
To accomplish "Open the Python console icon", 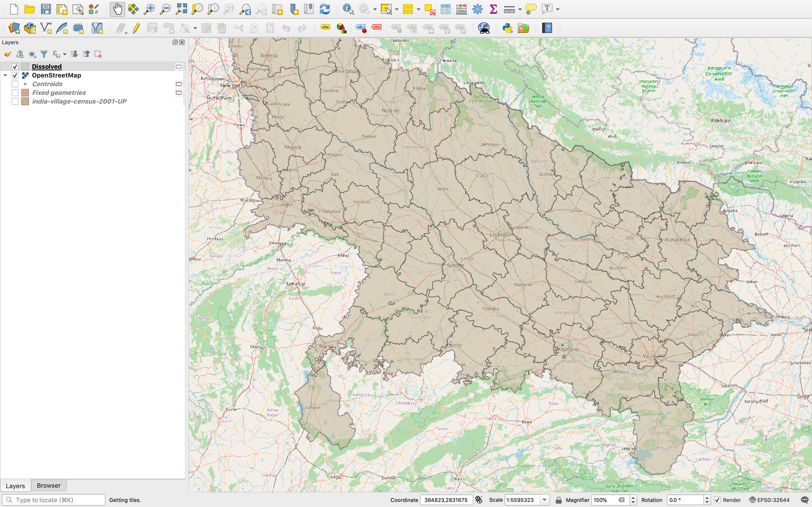I will click(x=507, y=28).
